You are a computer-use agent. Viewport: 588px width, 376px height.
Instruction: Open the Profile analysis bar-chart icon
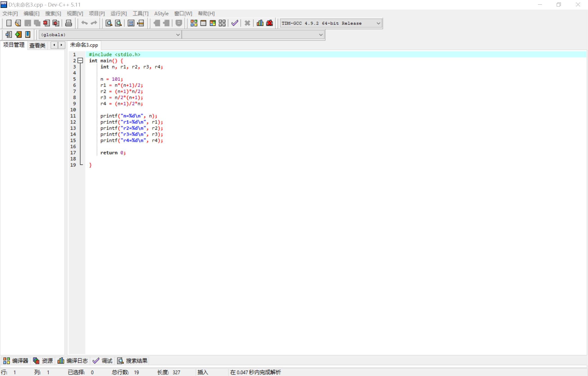pos(260,23)
